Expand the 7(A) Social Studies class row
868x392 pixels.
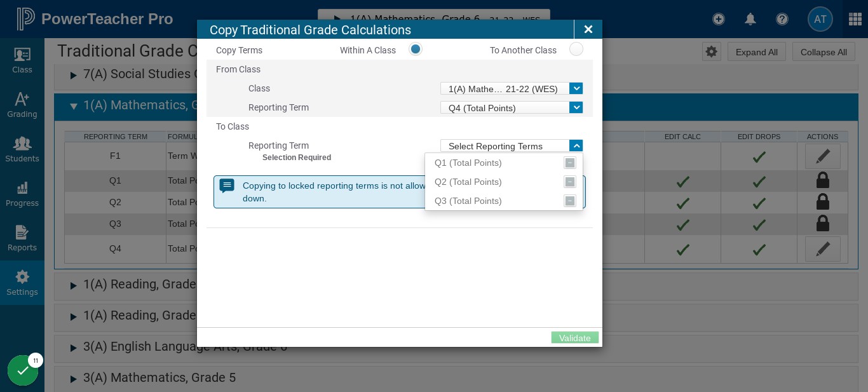tap(73, 75)
